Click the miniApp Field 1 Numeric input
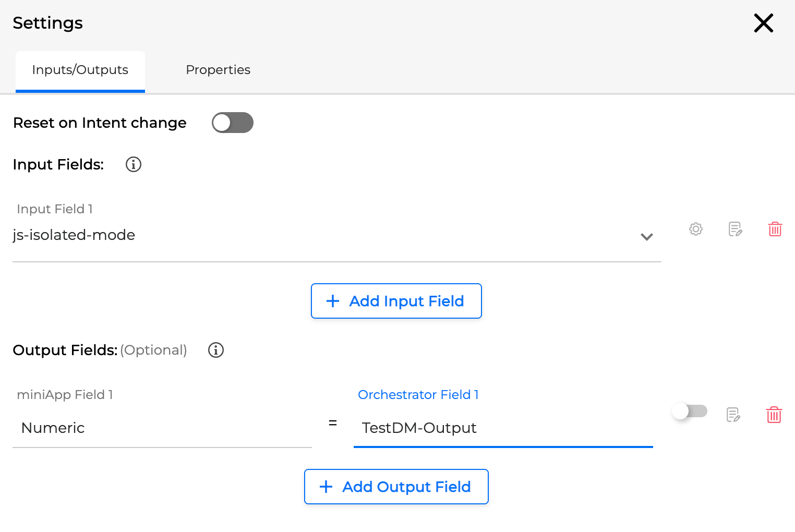 (x=162, y=428)
